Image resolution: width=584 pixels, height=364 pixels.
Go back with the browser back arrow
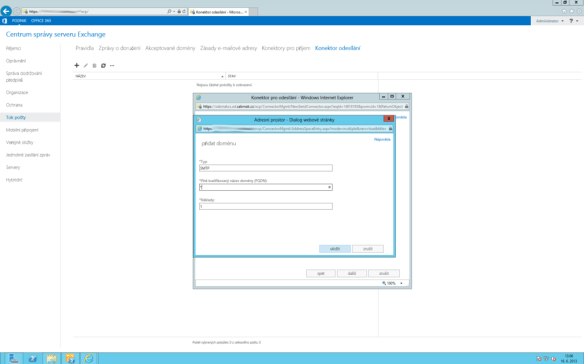click(x=6, y=11)
